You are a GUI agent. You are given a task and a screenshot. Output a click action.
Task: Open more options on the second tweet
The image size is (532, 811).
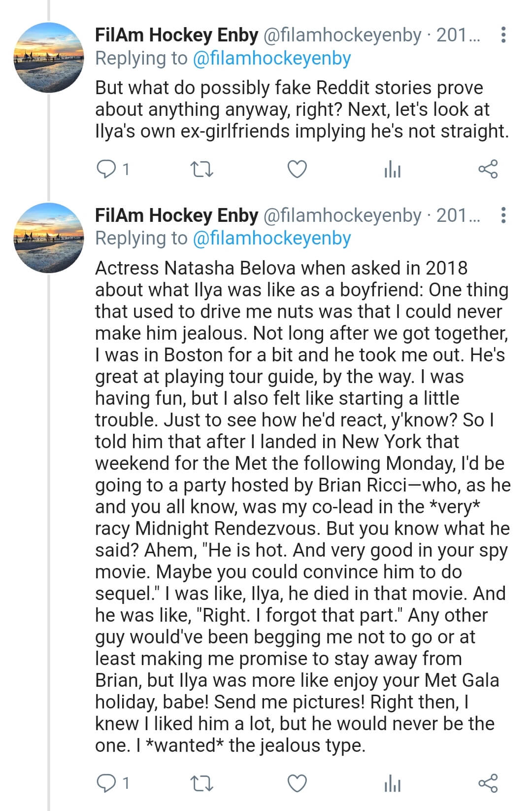503,215
